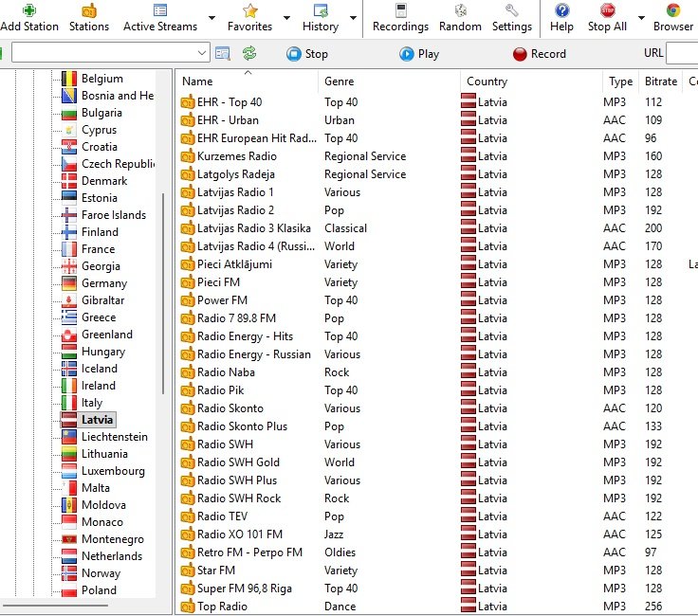Click the Play button

pyautogui.click(x=419, y=54)
